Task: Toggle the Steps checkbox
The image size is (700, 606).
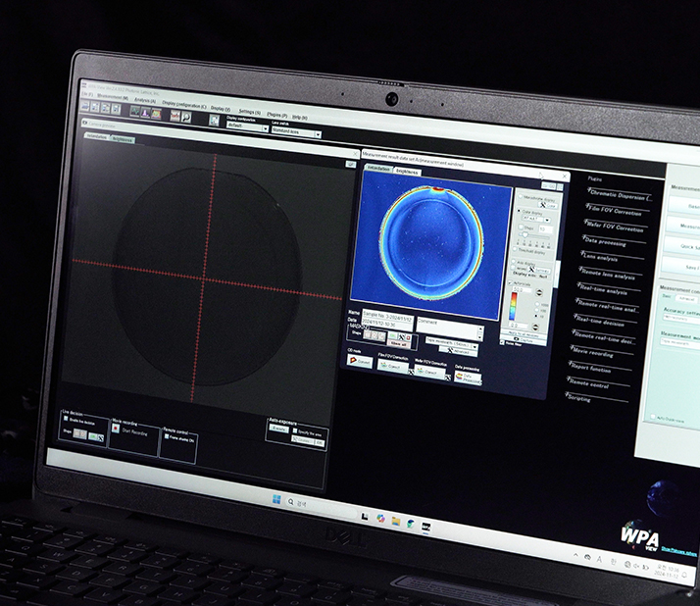Action: click(x=521, y=227)
